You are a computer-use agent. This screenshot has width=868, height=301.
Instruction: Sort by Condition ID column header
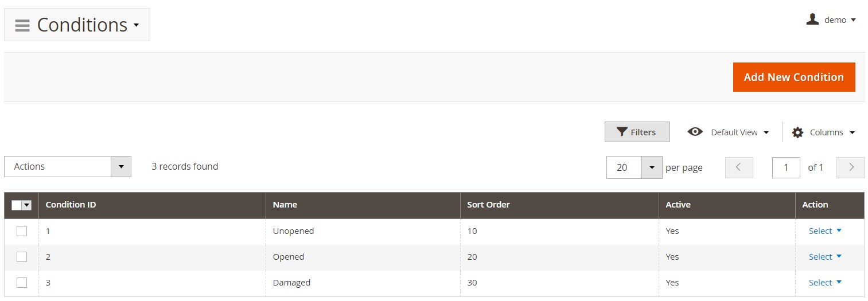71,205
